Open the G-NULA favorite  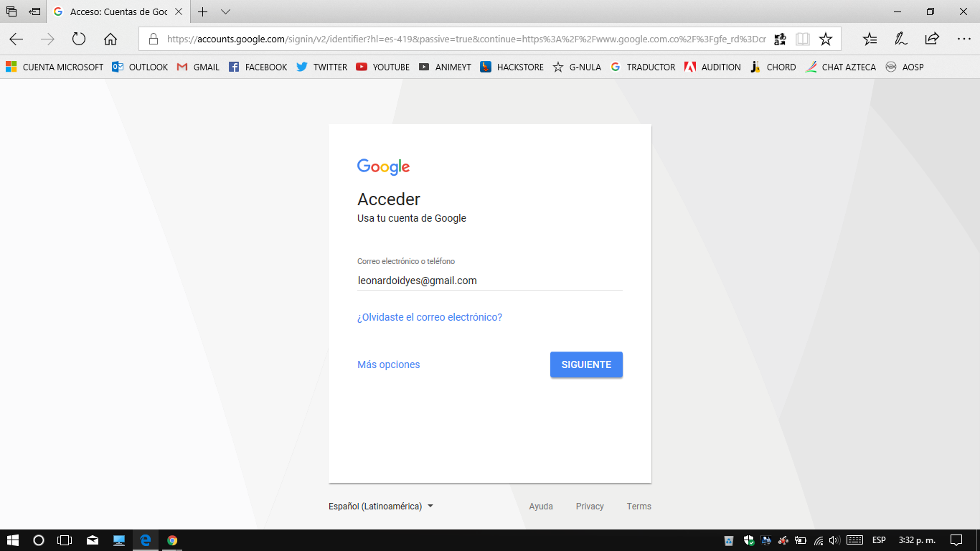[x=577, y=67]
